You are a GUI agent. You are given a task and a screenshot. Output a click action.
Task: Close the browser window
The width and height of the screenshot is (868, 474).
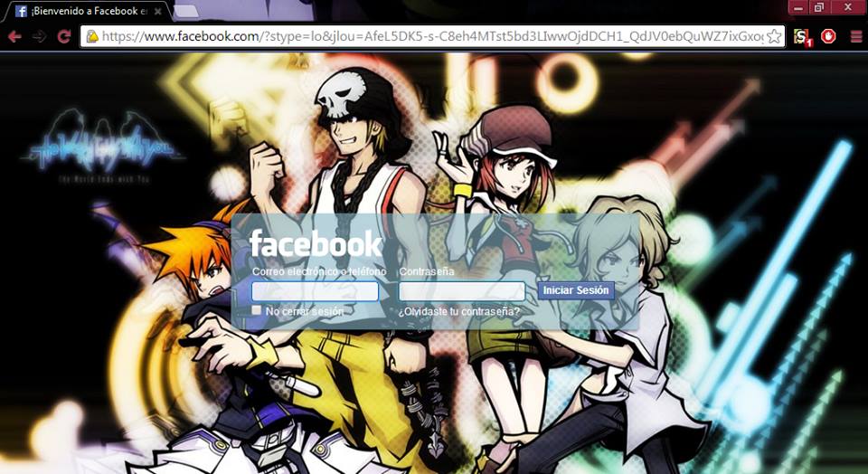[x=848, y=7]
